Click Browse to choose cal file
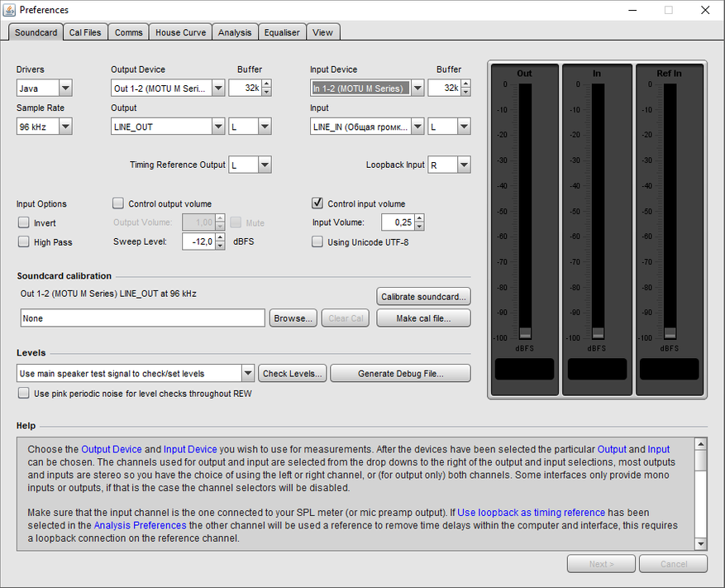The height and width of the screenshot is (588, 725). point(293,318)
